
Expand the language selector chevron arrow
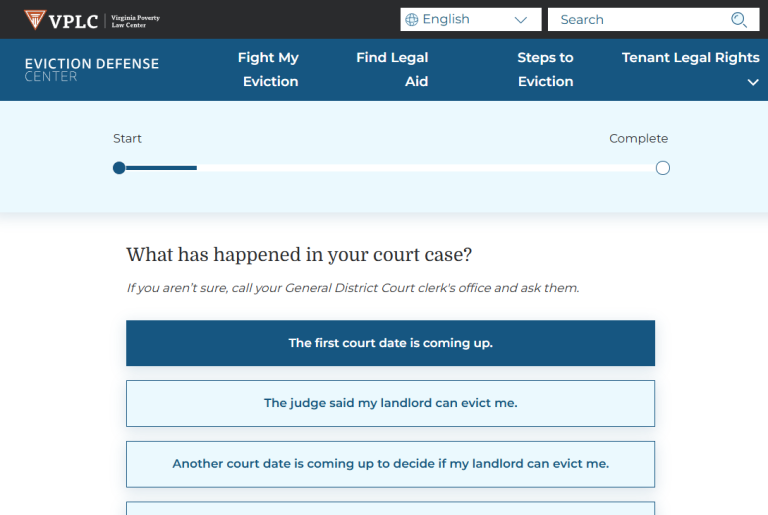click(x=520, y=20)
